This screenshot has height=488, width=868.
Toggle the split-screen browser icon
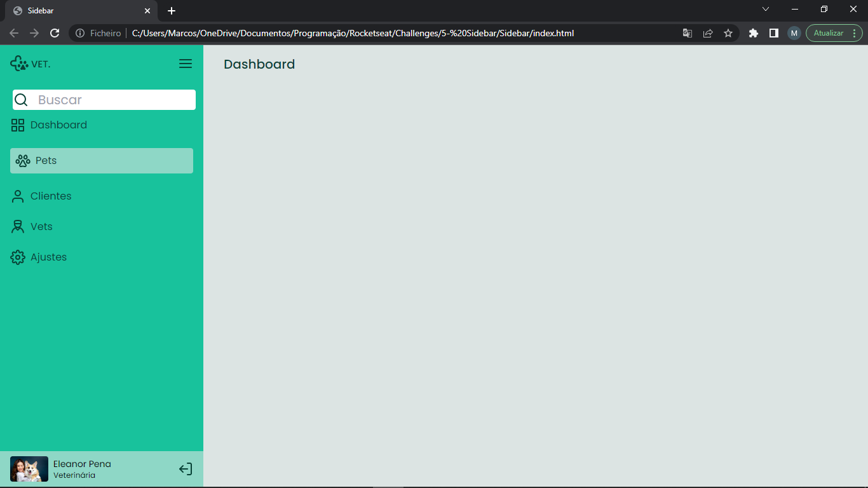click(x=773, y=32)
